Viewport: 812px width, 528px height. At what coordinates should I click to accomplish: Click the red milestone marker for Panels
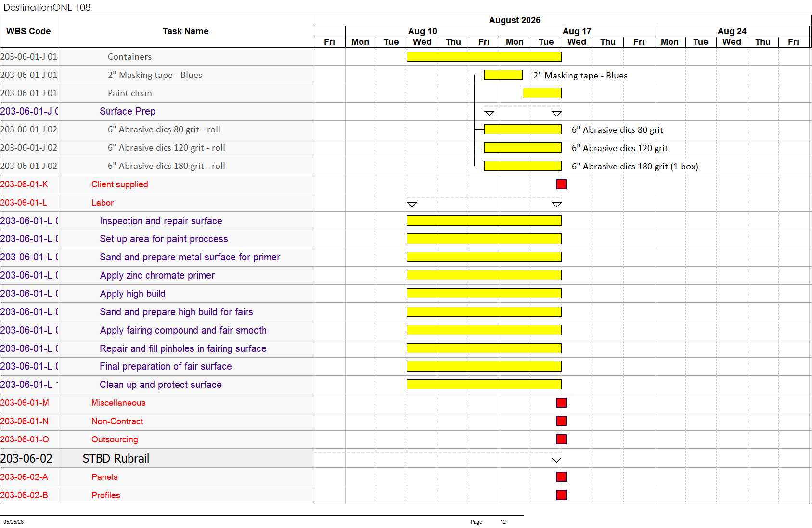(x=561, y=476)
